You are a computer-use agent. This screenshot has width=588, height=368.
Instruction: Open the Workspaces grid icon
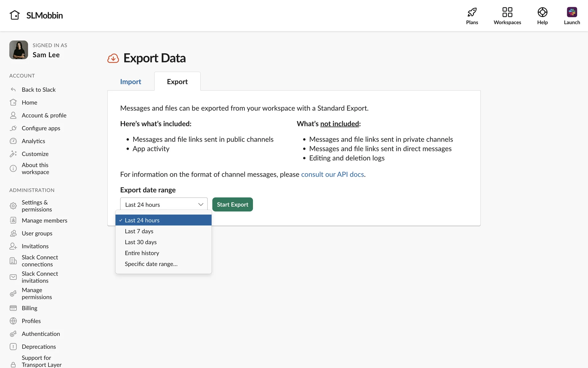(x=507, y=12)
